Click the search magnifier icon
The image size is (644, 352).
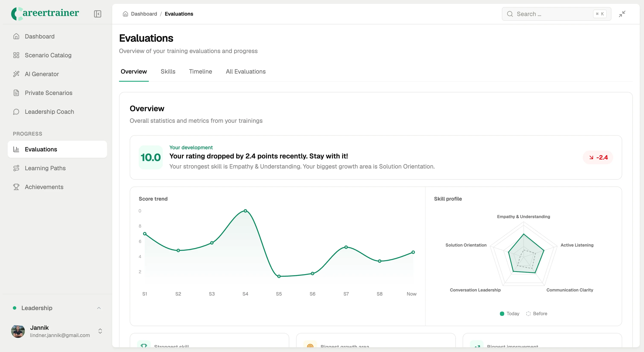click(x=510, y=14)
